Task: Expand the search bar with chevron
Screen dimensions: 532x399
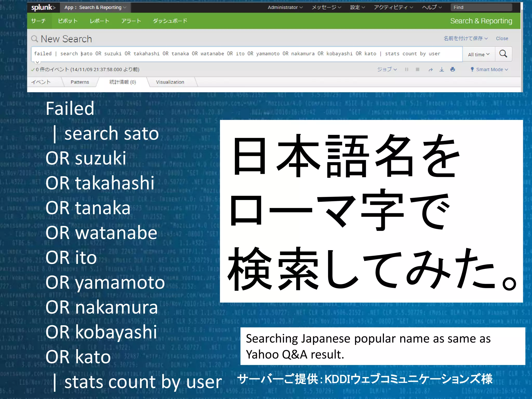Action: click(37, 62)
